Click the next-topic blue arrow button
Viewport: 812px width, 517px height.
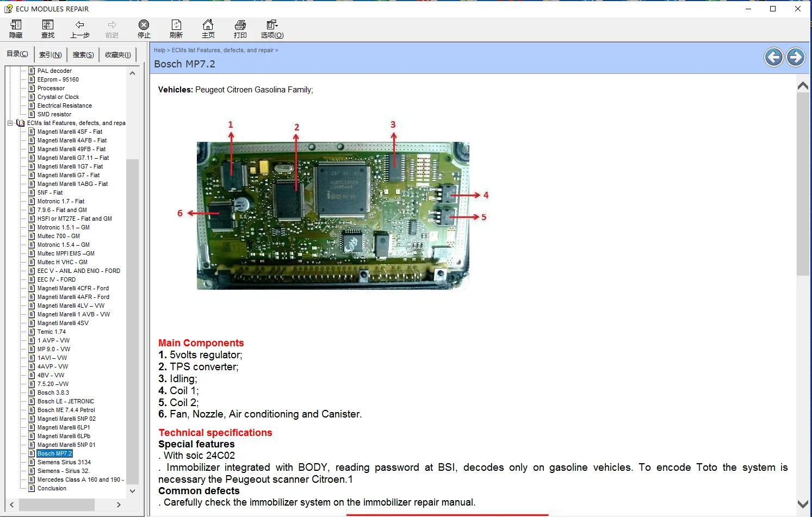click(x=795, y=57)
